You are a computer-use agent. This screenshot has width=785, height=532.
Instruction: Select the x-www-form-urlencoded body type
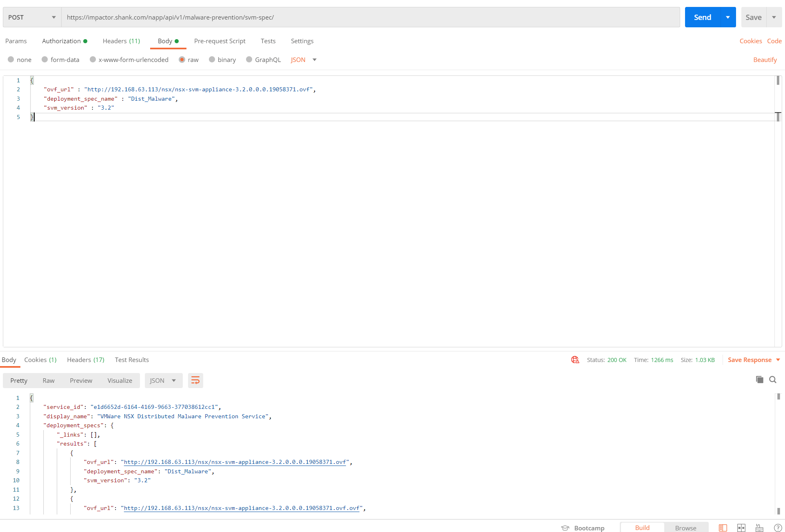coord(129,60)
